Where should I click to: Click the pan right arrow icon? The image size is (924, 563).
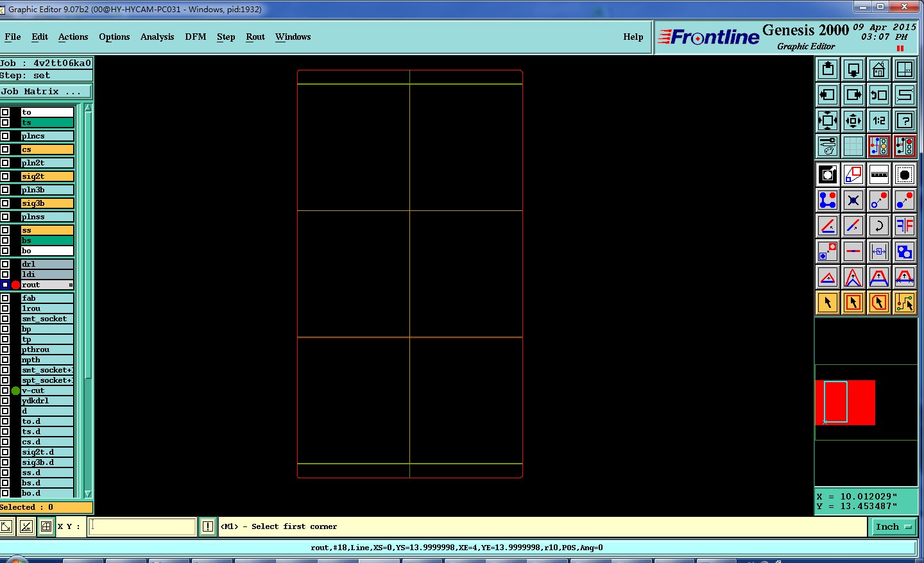click(x=853, y=95)
